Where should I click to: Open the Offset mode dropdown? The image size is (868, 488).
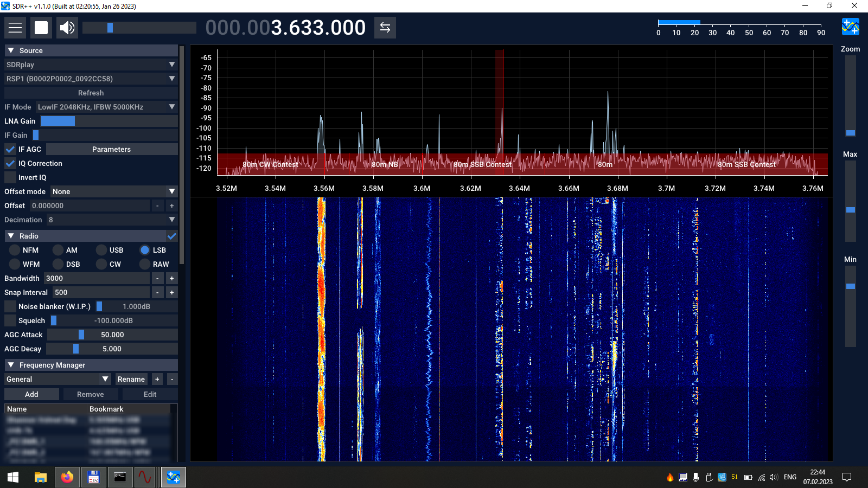(114, 191)
